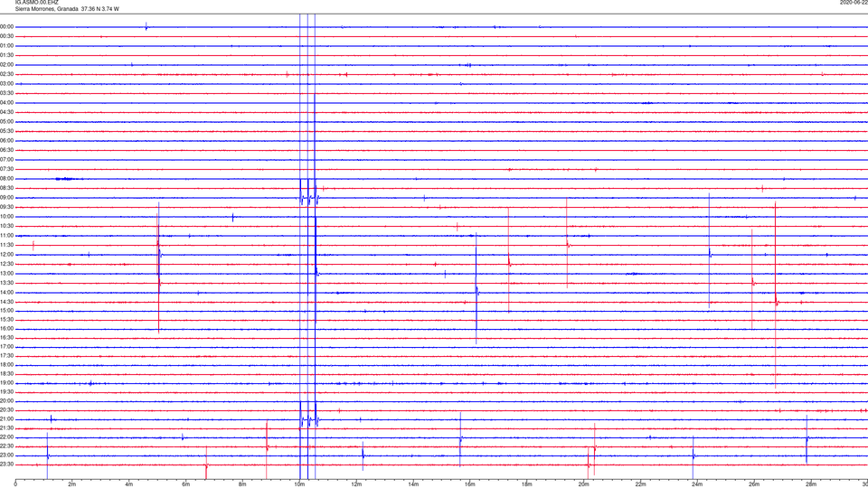
Task: Select the 19:30 time label
Action: [x=7, y=391]
